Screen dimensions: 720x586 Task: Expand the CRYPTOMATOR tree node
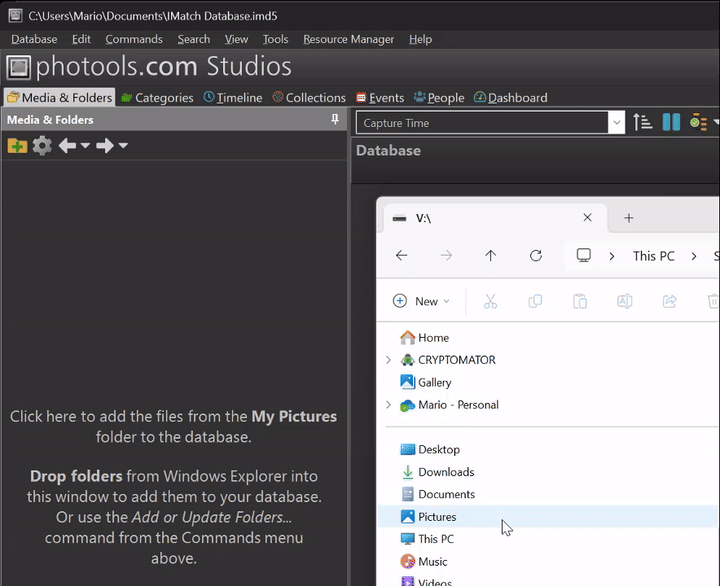[x=388, y=360]
